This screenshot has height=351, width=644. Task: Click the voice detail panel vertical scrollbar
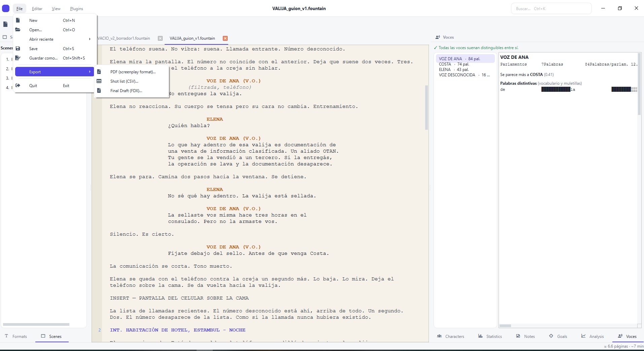(639, 84)
